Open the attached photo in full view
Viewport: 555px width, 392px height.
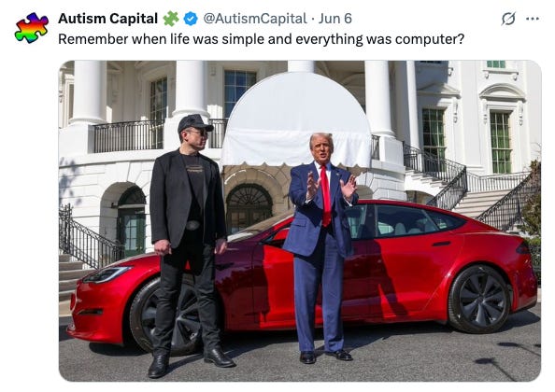point(300,221)
